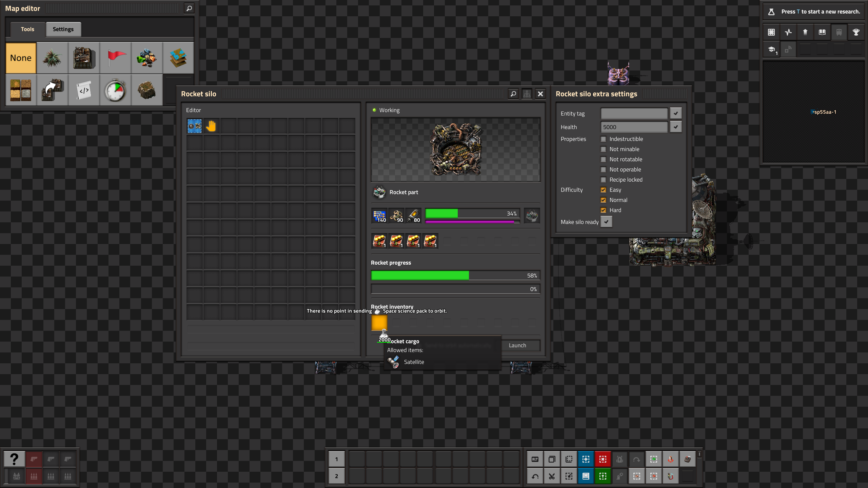The height and width of the screenshot is (488, 868).
Task: Switch to the Settings tab
Action: (x=63, y=29)
